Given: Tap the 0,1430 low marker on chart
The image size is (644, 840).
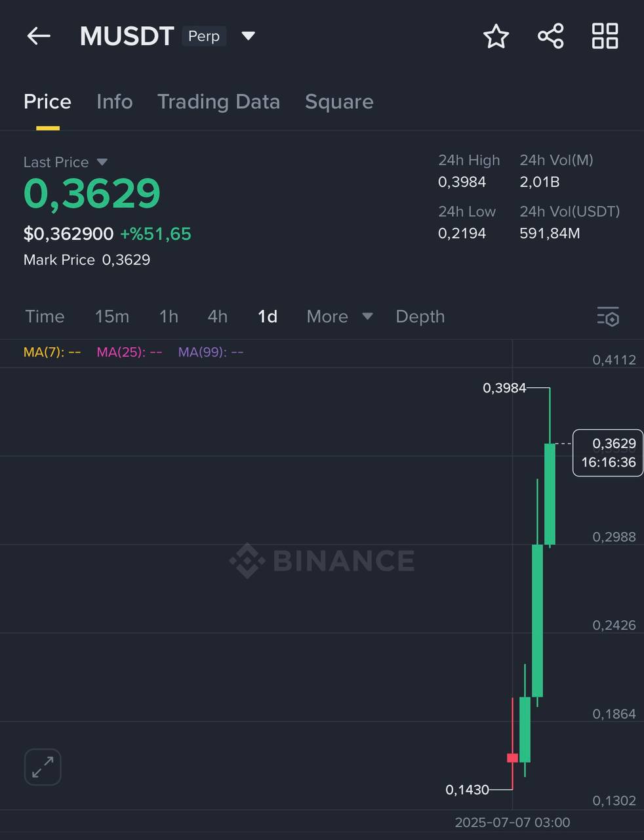Looking at the screenshot, I should [467, 789].
